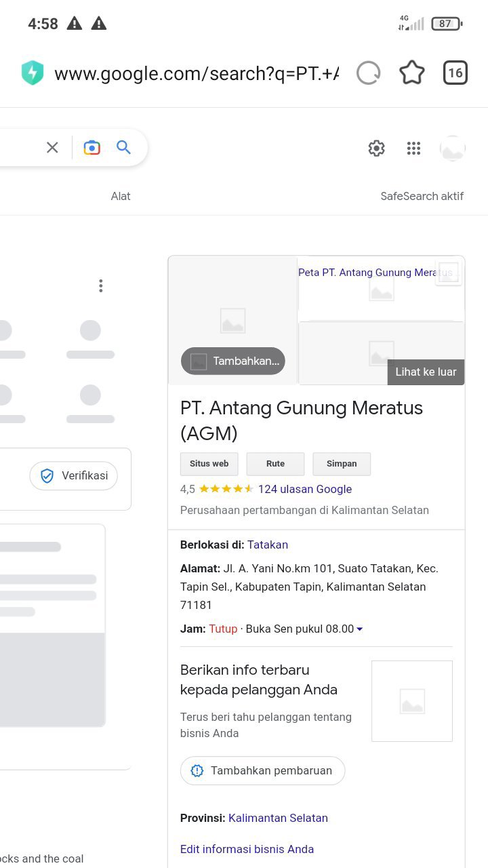Tap the green shield security icon
488x868 pixels.
(33, 73)
